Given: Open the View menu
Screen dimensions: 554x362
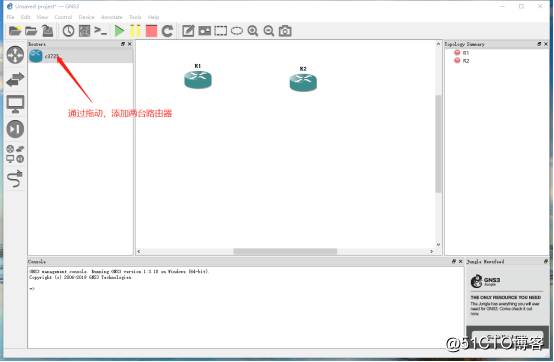Looking at the screenshot, I should tap(42, 17).
